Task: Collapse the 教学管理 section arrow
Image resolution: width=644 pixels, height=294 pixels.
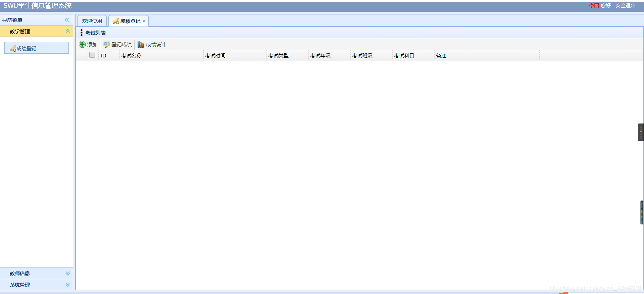Action: click(68, 31)
